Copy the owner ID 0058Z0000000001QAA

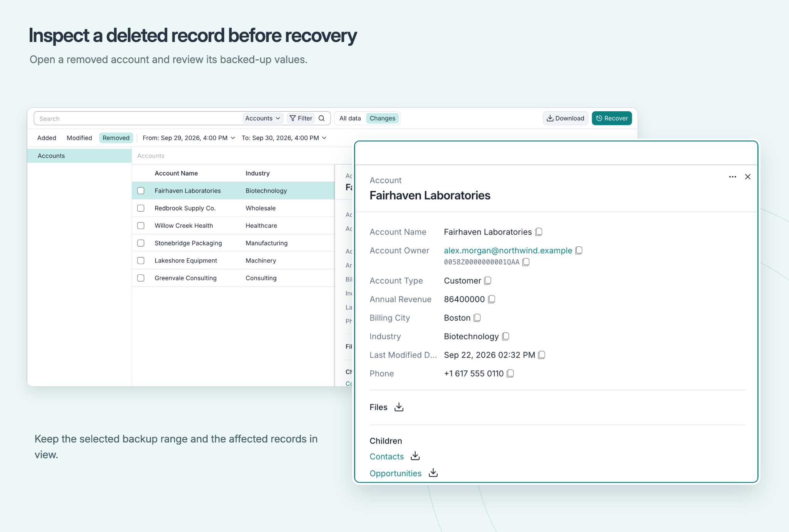point(526,262)
